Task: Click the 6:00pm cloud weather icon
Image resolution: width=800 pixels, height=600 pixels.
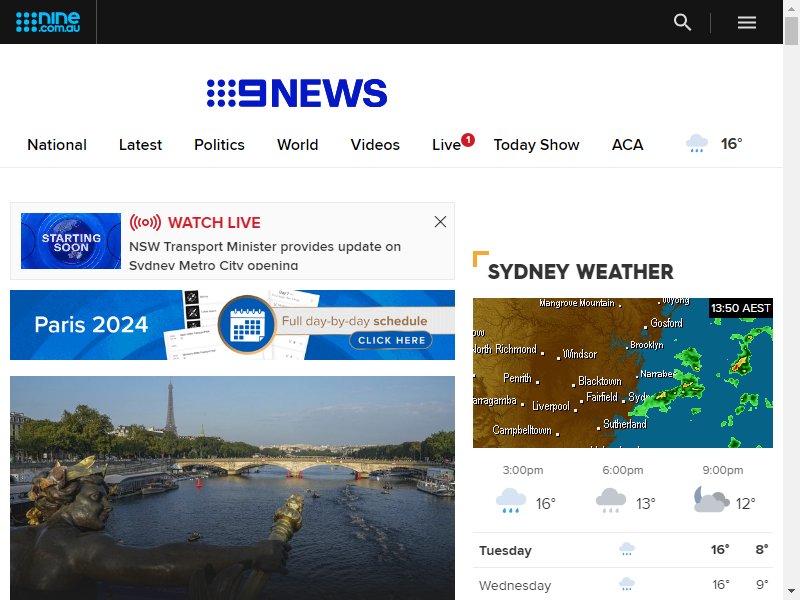Action: pos(611,501)
